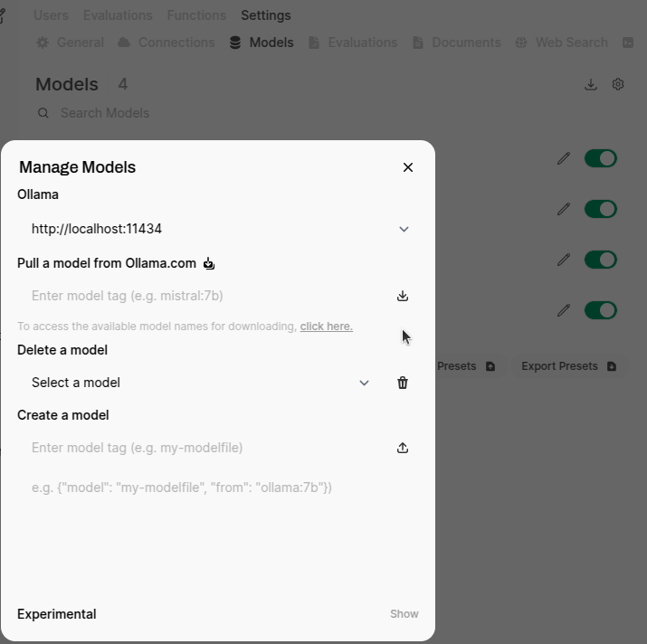Click the pencil edit icon for the first model
This screenshot has width=647, height=644.
point(564,158)
